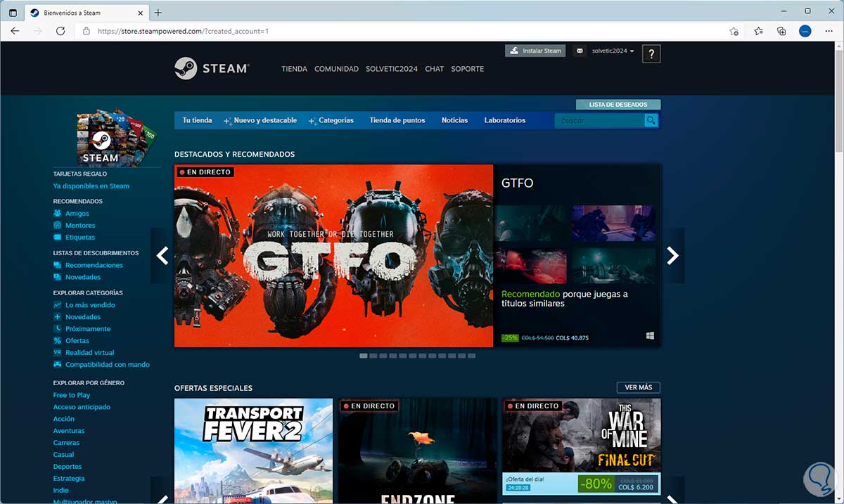Select last carousel page indicator
The image size is (844, 504).
pos(471,356)
